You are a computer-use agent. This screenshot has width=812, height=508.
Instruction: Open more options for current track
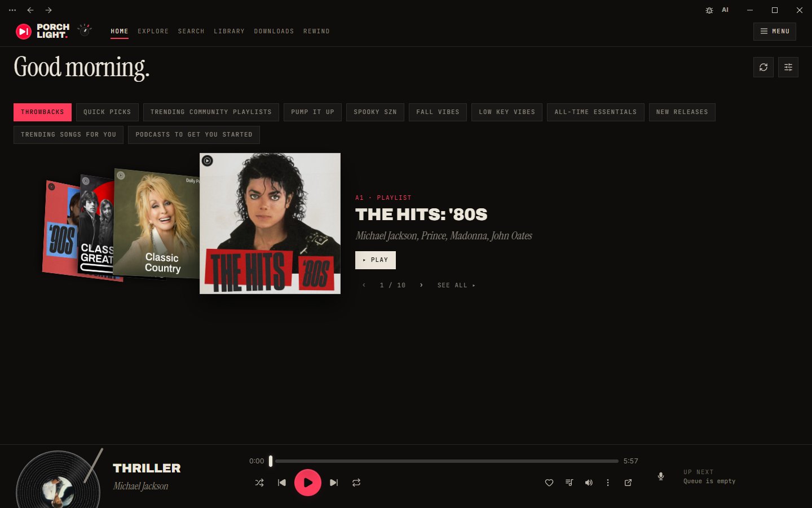[608, 483]
